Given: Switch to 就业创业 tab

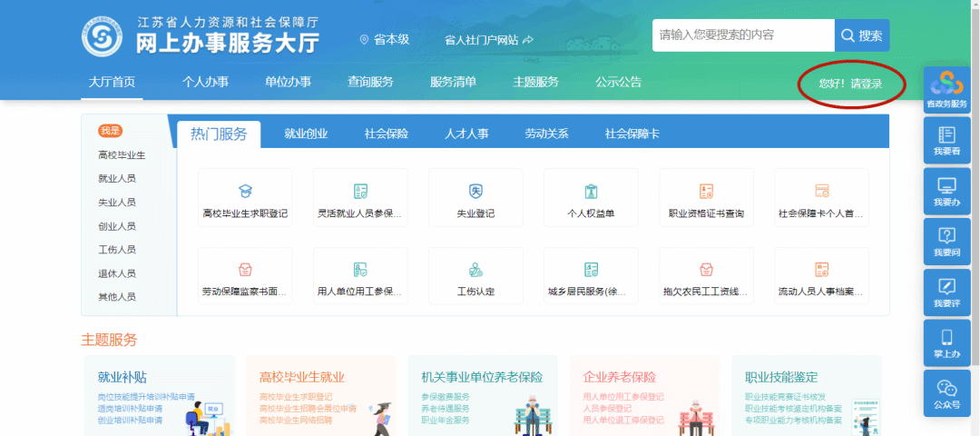Looking at the screenshot, I should click(306, 134).
